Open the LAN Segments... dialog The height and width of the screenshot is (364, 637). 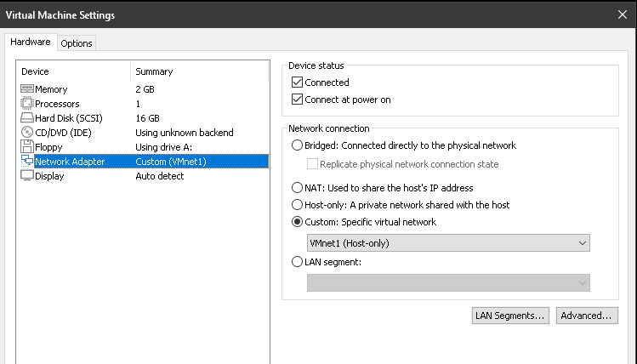[510, 316]
